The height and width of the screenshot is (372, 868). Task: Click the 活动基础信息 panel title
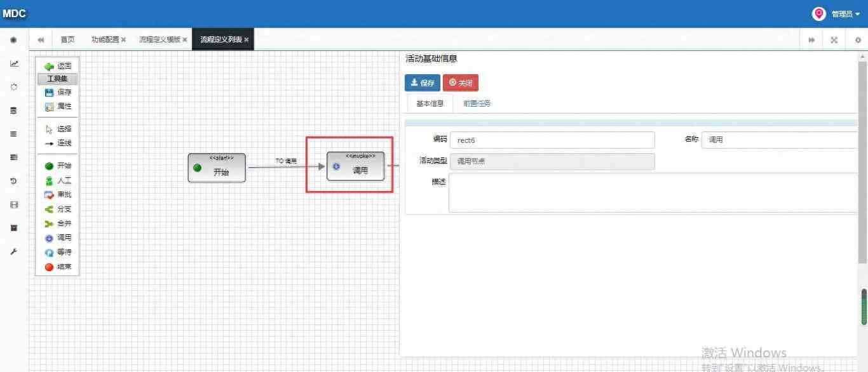point(431,58)
